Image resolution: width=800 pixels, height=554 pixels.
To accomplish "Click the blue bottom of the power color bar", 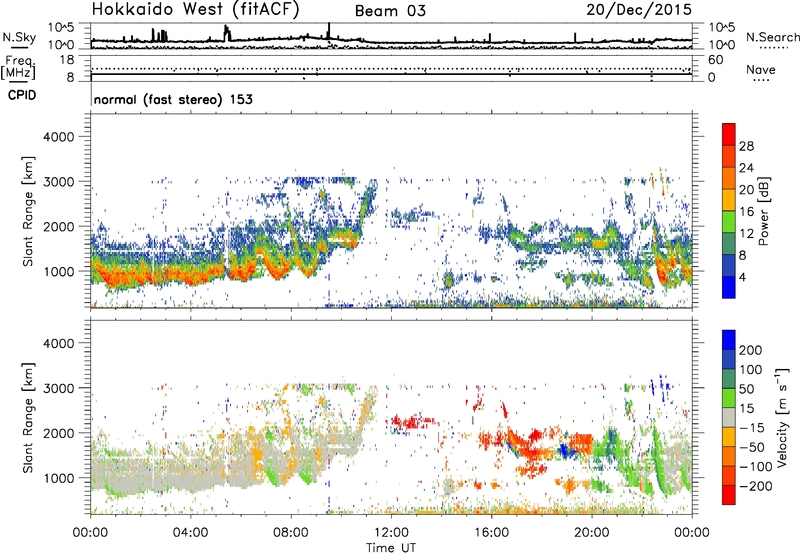I will click(729, 287).
